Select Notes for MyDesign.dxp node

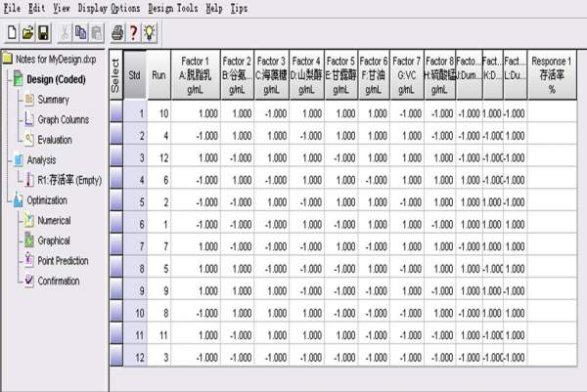[56, 59]
